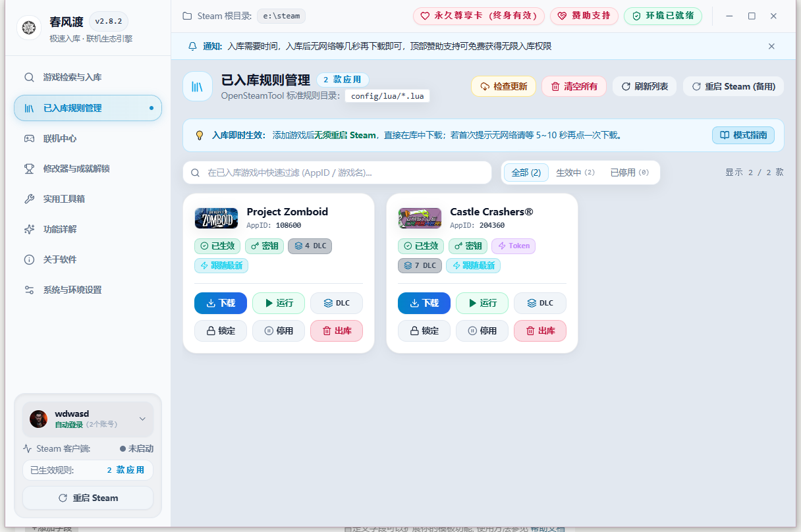Lock Castle Crashers with 锁定
The height and width of the screenshot is (532, 801).
tap(424, 331)
